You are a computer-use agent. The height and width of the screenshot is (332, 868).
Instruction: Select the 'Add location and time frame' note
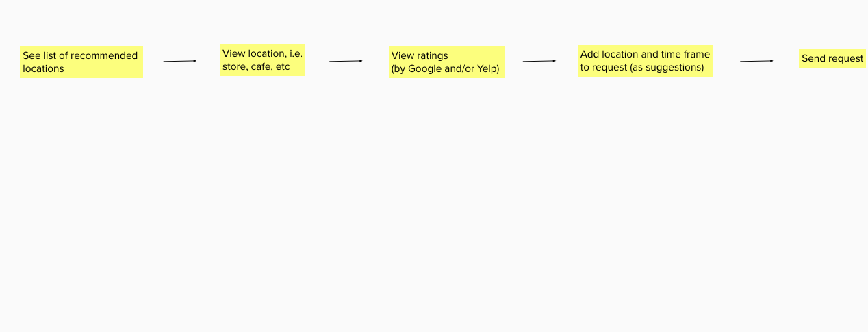coord(645,61)
